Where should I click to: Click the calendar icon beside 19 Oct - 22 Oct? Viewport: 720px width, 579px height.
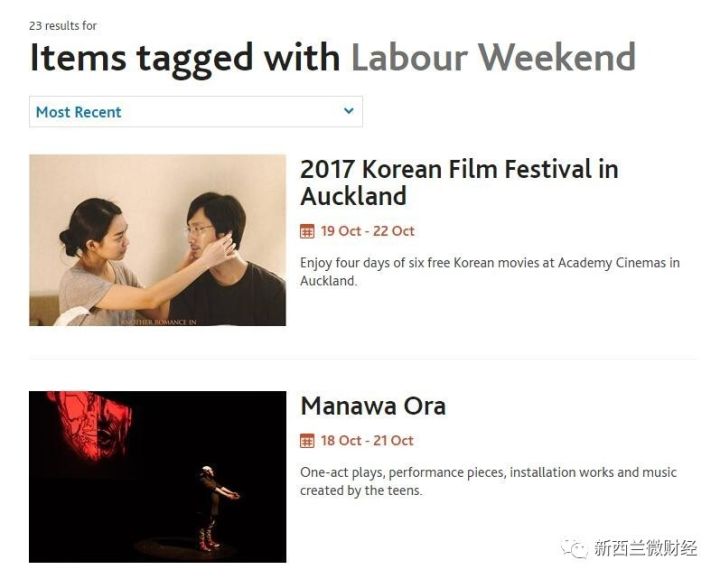point(307,231)
